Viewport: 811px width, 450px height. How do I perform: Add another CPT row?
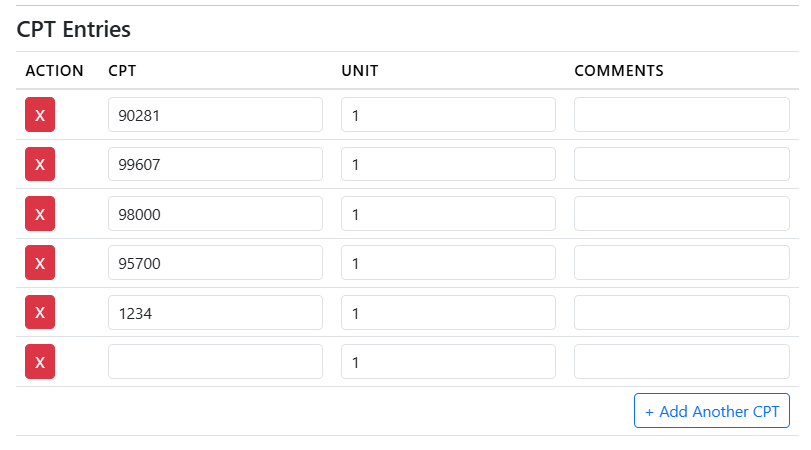(712, 411)
